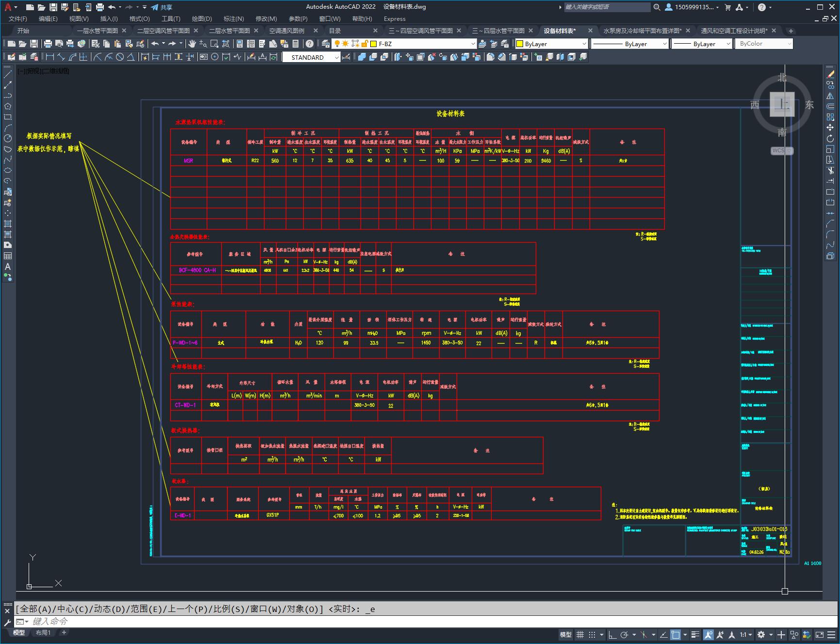Toggle clean screen mode in the status bar
This screenshot has width=840, height=644.
819,635
